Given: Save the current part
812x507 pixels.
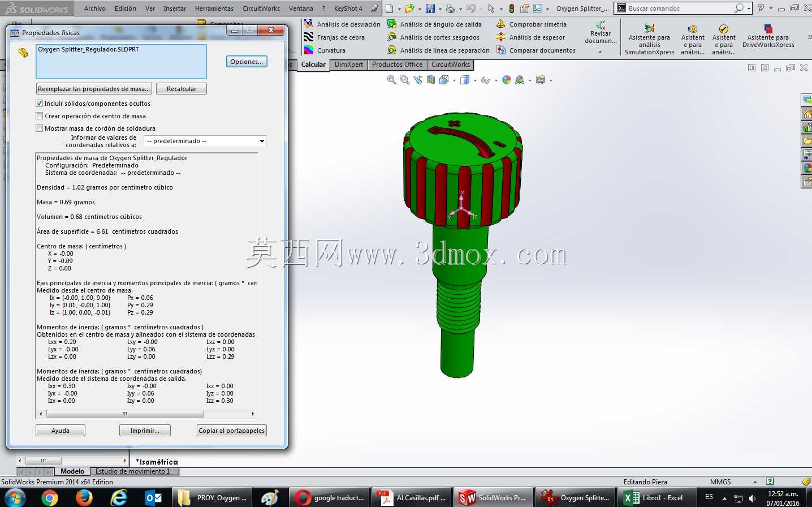Looking at the screenshot, I should pyautogui.click(x=430, y=8).
